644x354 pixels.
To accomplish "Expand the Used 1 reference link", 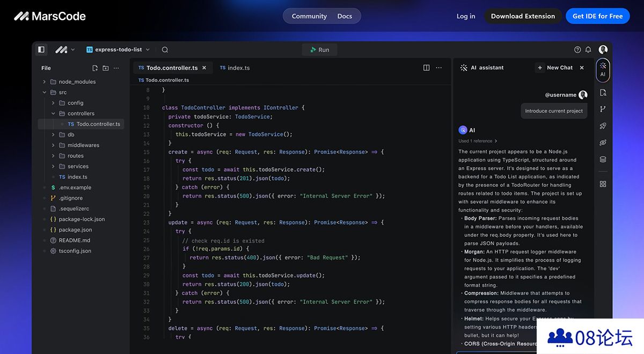I will pos(478,141).
